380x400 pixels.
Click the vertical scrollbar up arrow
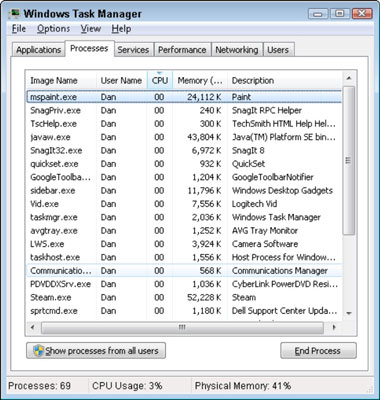click(x=349, y=78)
